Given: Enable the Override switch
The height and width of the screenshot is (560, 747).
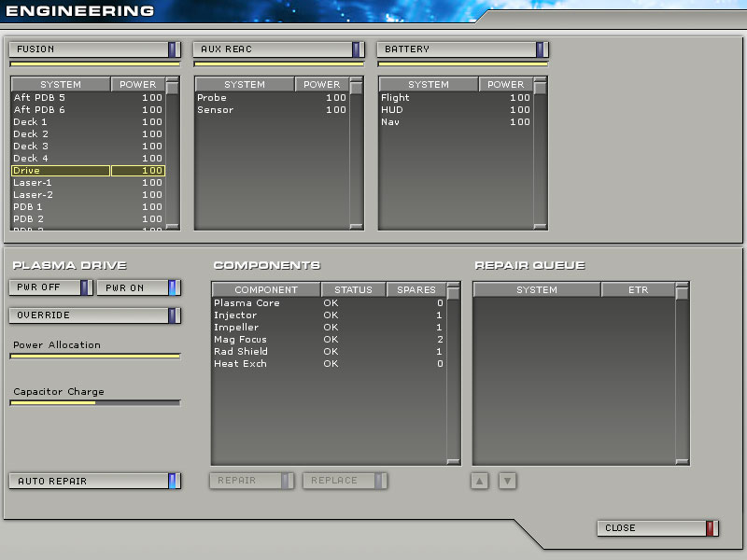Looking at the screenshot, I should click(x=94, y=315).
